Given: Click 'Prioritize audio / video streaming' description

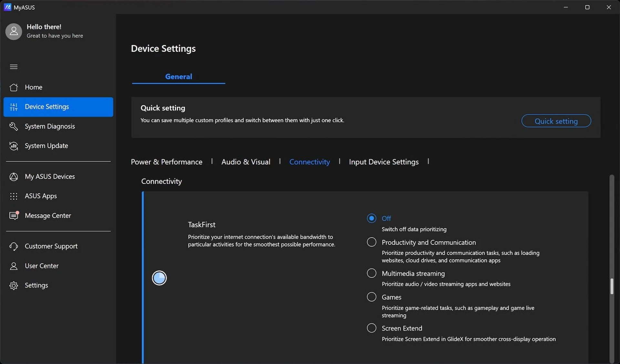Looking at the screenshot, I should (x=446, y=284).
